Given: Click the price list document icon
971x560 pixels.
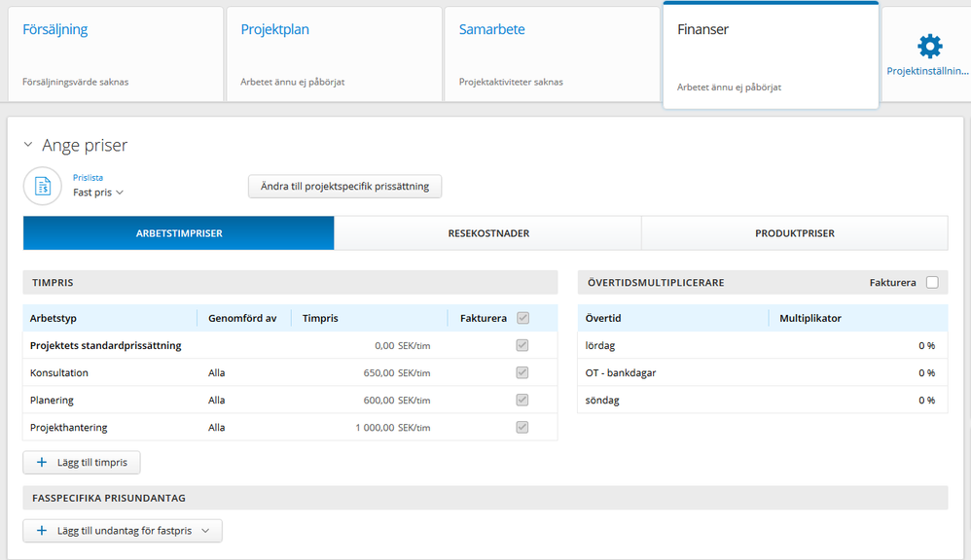Looking at the screenshot, I should (43, 186).
